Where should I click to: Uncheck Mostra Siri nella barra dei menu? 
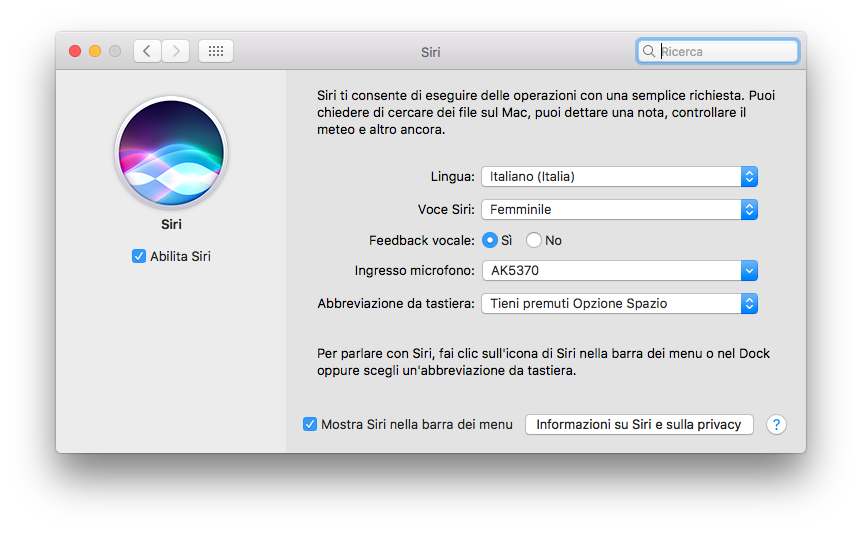(310, 424)
